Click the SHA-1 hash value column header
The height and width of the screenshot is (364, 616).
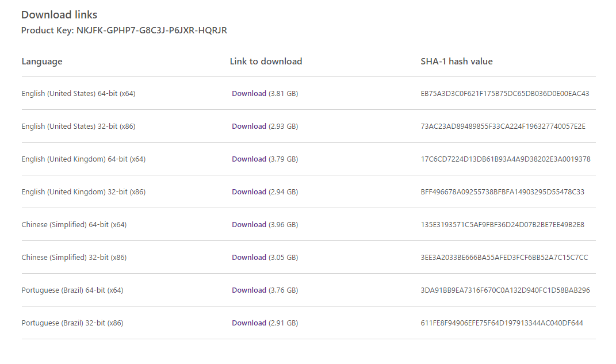(x=456, y=61)
